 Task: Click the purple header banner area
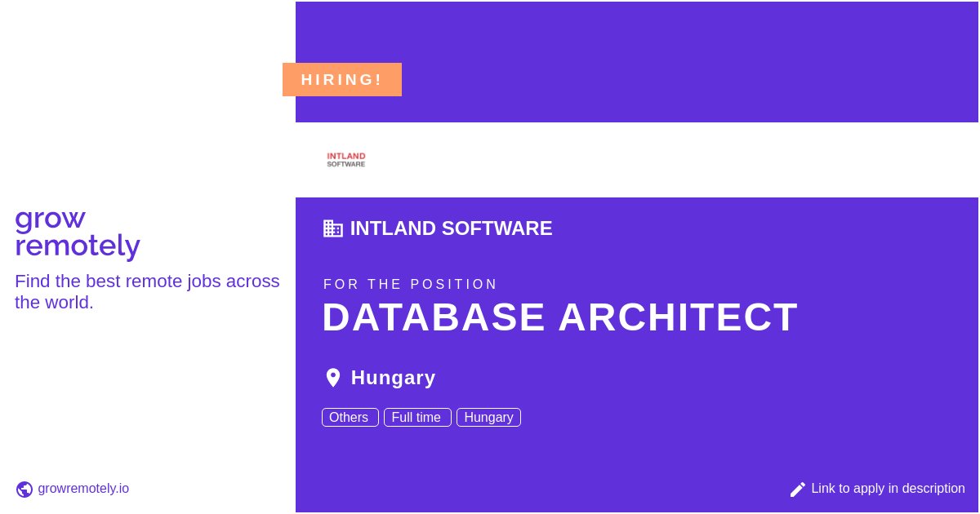637,61
